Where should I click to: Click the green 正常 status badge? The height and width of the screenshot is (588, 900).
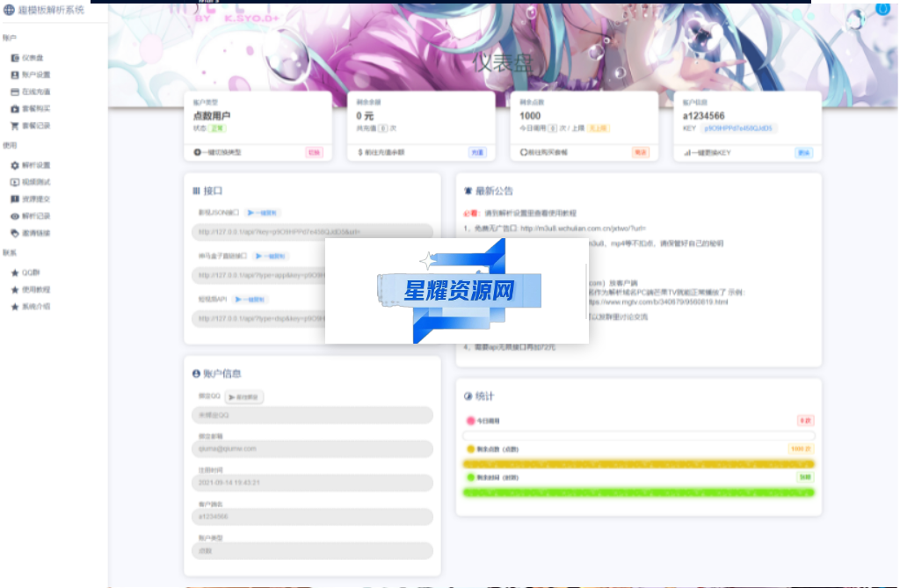218,128
